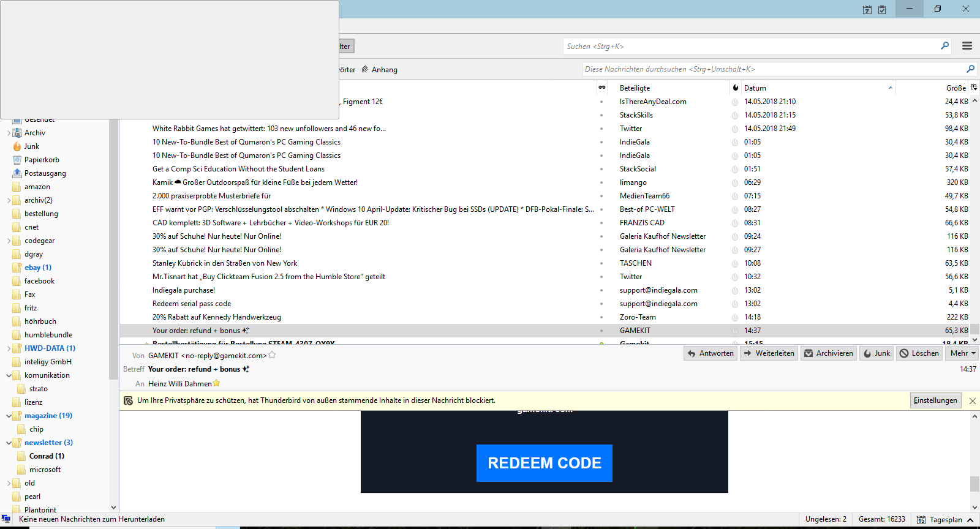980x529 pixels.
Task: Open the calendar tab icon in the title bar
Action: (x=867, y=9)
